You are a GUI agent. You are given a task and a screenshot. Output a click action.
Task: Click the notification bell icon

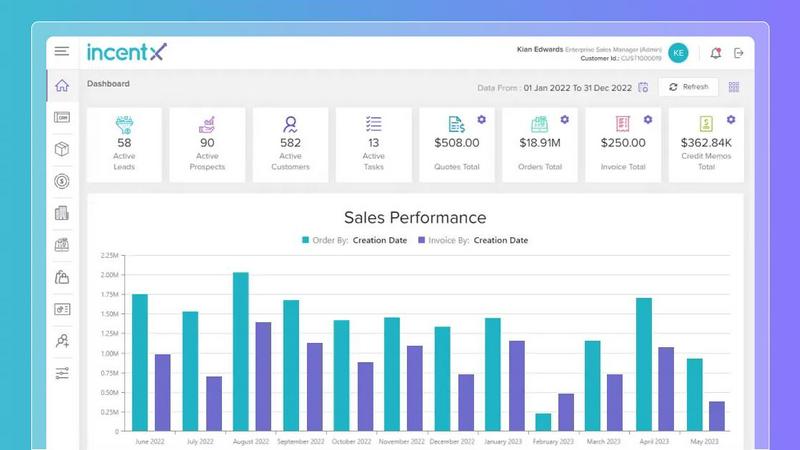tap(716, 53)
